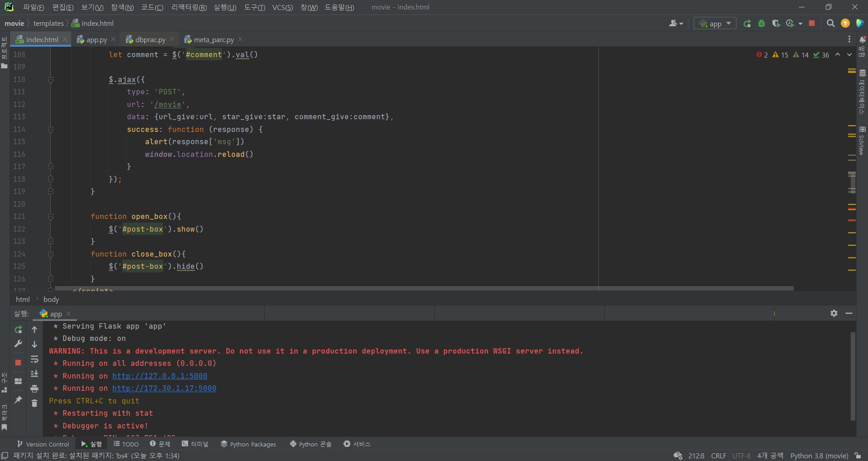The image size is (868, 461).
Task: Expand the profiler options dropdown arrow
Action: click(800, 24)
